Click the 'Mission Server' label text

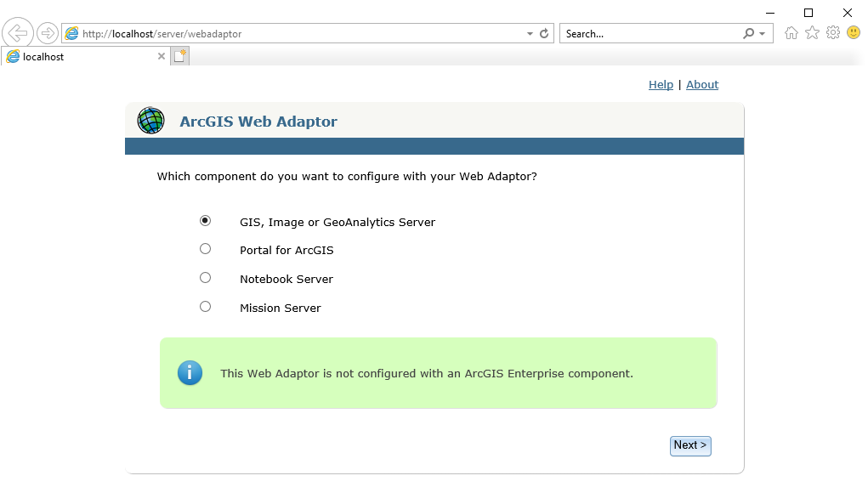280,308
